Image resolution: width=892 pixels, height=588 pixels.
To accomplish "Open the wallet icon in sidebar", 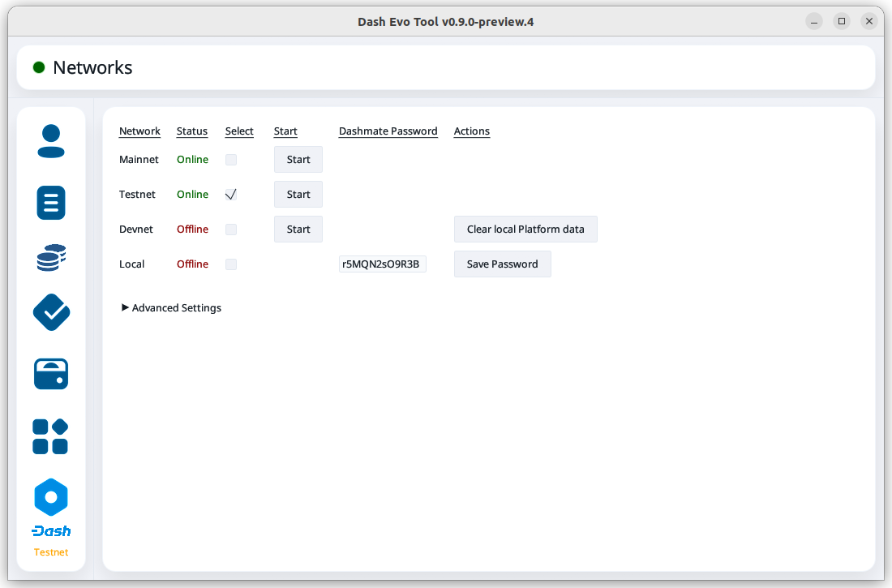I will click(51, 374).
